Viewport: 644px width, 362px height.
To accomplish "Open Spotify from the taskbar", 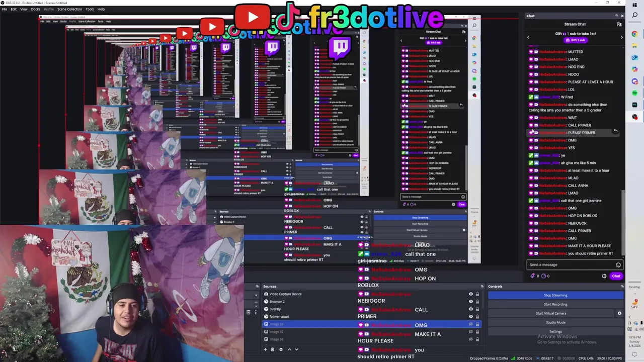I will 634,93.
